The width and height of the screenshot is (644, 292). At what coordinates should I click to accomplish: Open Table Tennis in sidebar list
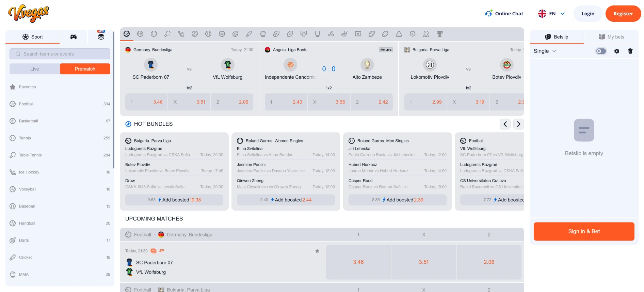coord(60,155)
